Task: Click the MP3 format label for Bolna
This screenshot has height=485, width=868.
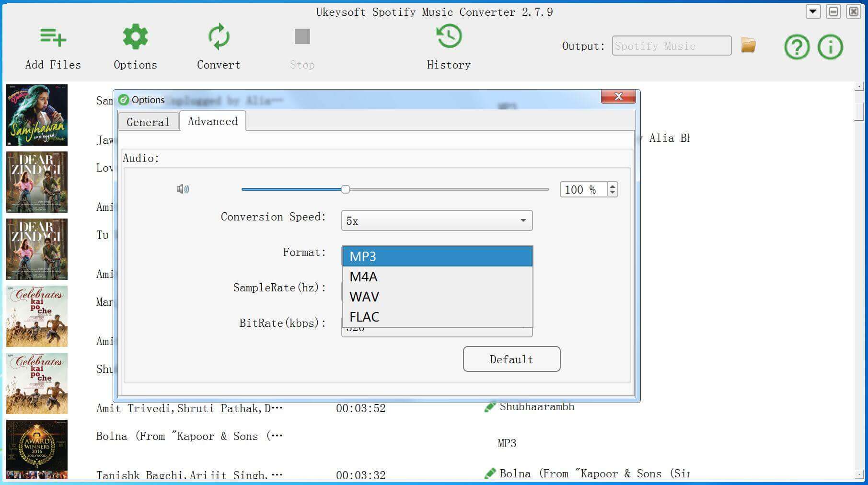Action: coord(507,443)
